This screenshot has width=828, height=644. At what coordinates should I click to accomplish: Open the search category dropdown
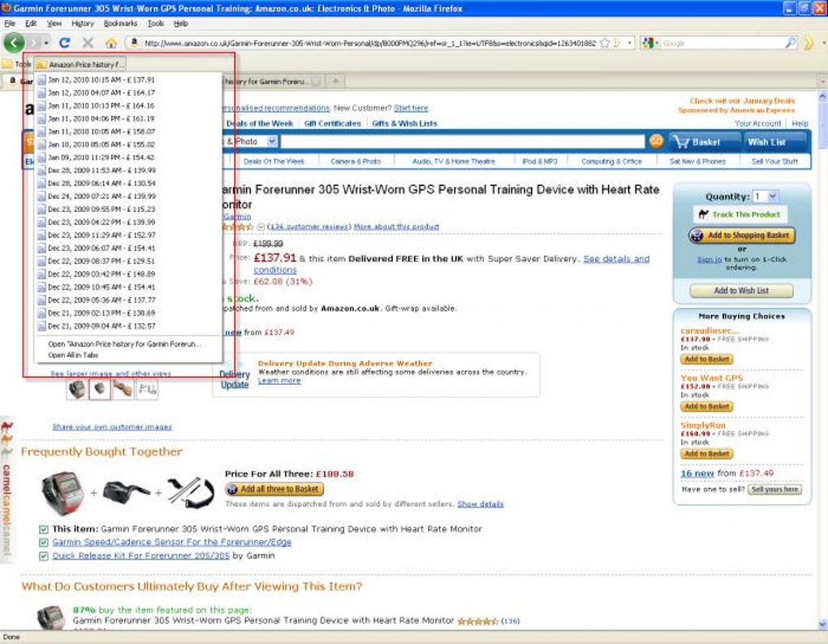271,141
